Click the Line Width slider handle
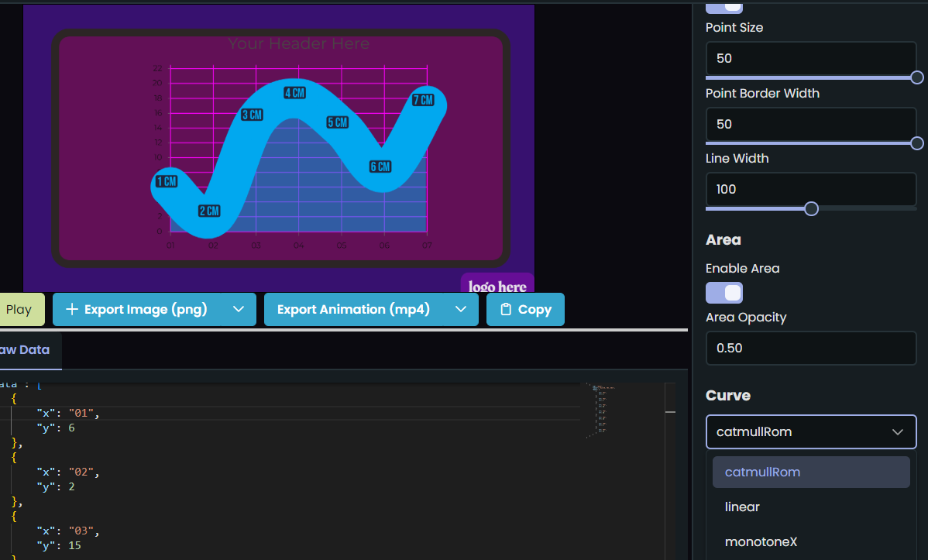The height and width of the screenshot is (560, 928). tap(810, 208)
